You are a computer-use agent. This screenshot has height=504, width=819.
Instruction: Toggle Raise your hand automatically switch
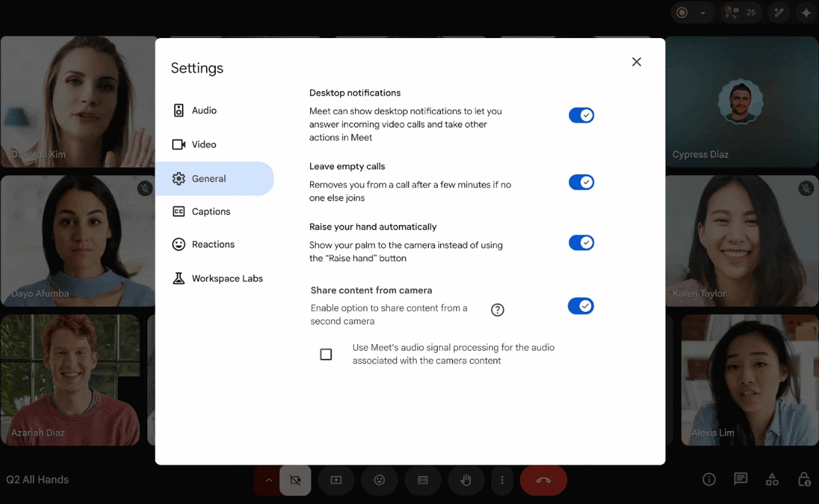[x=581, y=243]
